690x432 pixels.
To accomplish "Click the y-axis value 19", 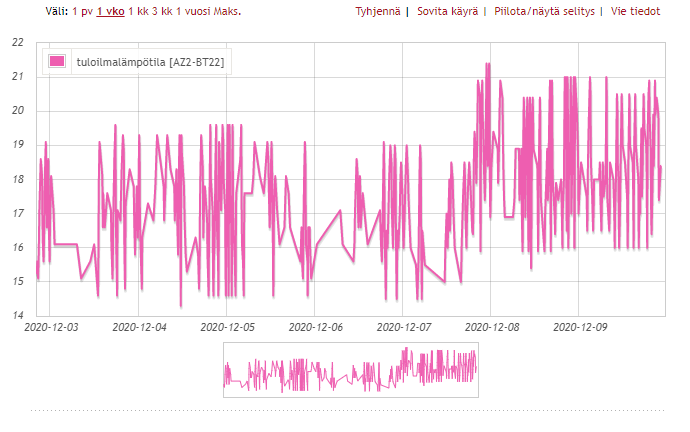I will point(18,145).
